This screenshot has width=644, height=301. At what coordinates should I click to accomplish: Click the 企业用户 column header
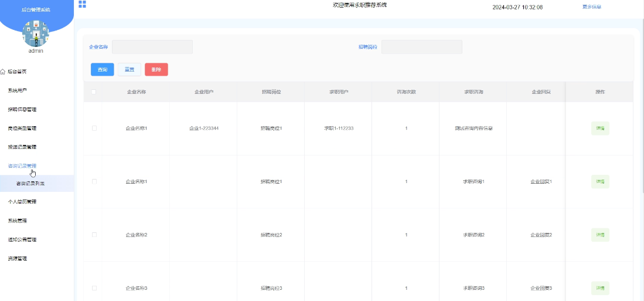click(x=204, y=92)
